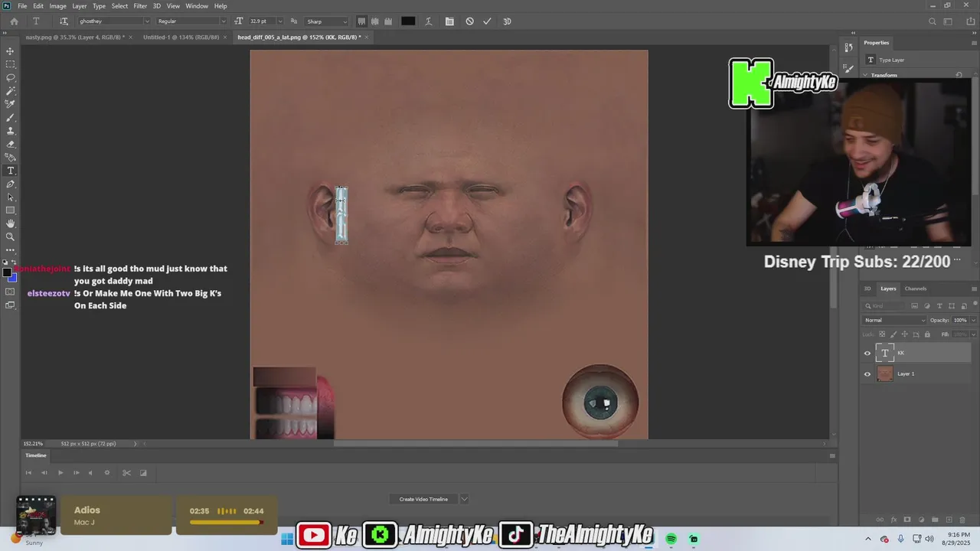Set left-align text
Screen dimensions: 980x551
click(362, 21)
